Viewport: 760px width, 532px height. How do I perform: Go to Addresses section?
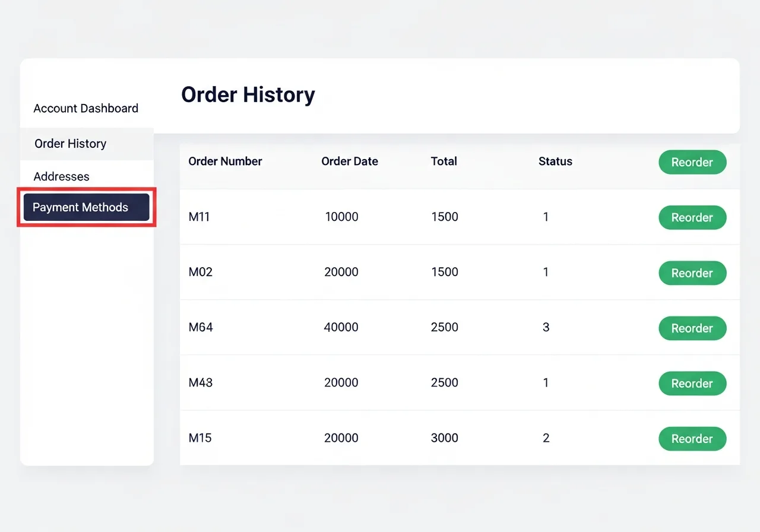tap(61, 177)
